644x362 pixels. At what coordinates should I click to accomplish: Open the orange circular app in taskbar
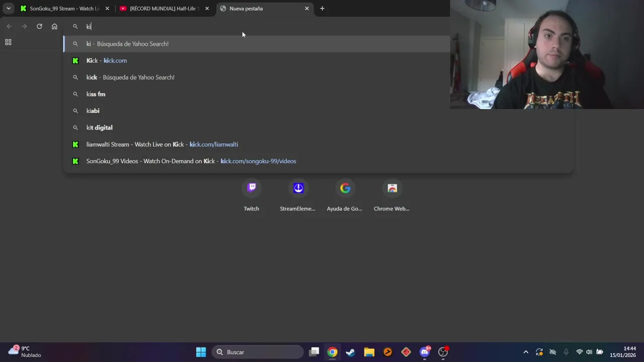(387, 352)
